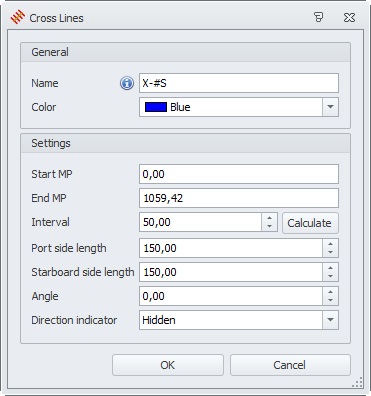Click the End MP input field
The width and height of the screenshot is (371, 396).
(x=239, y=198)
